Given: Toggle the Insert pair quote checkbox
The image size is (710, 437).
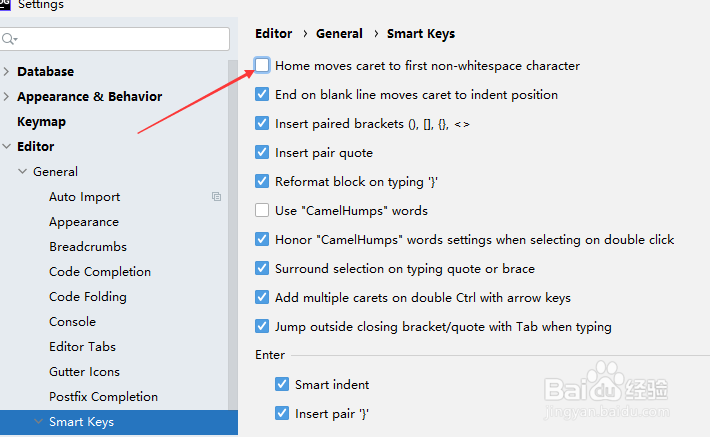Looking at the screenshot, I should coord(262,153).
